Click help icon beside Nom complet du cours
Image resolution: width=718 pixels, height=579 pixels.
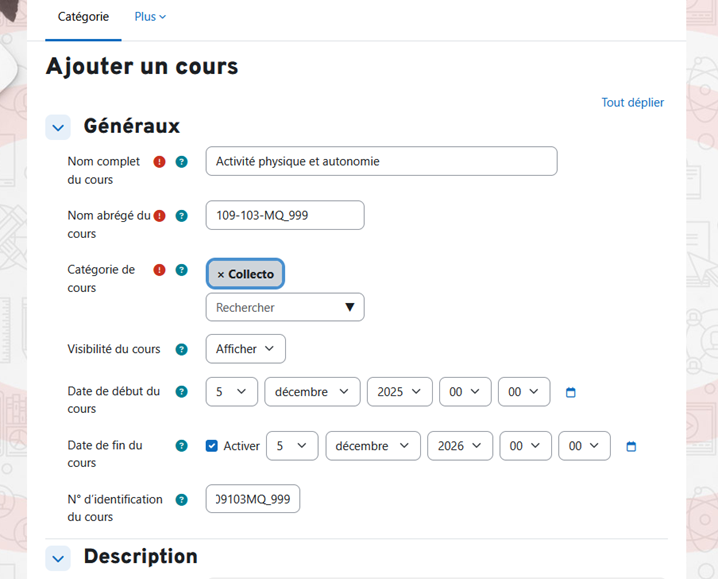coord(181,162)
